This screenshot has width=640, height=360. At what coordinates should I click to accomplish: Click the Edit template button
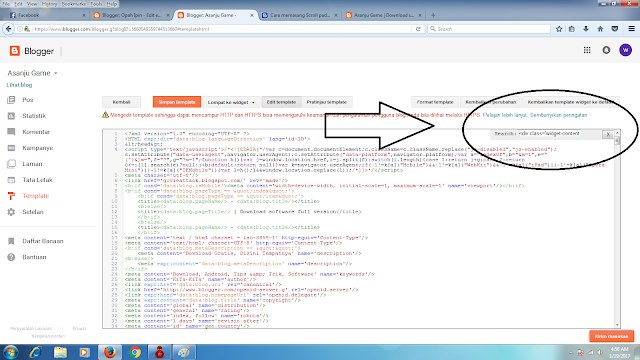(281, 102)
